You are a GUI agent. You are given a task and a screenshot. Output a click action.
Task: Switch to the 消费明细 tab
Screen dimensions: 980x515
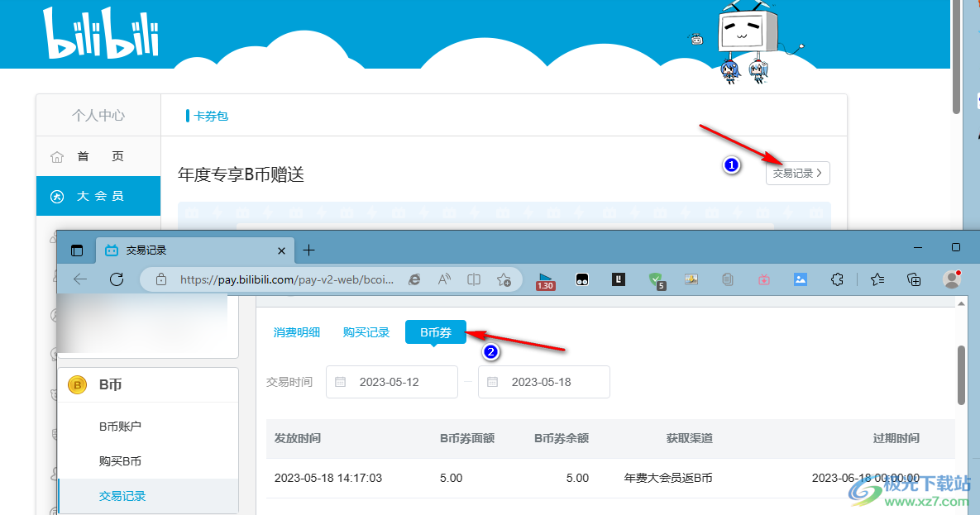coord(296,332)
